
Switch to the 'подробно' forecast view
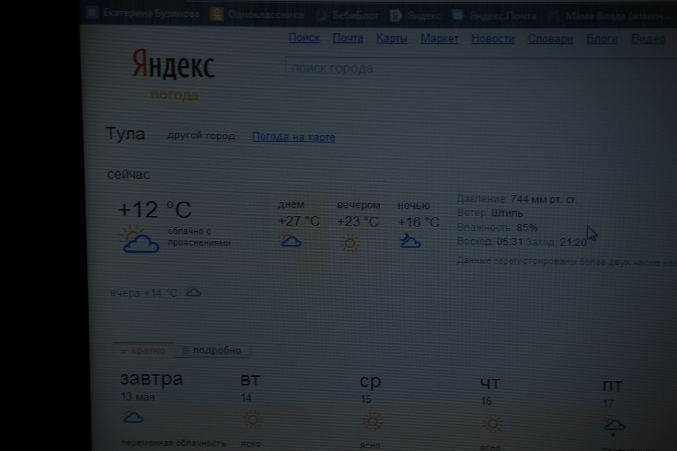pos(215,351)
